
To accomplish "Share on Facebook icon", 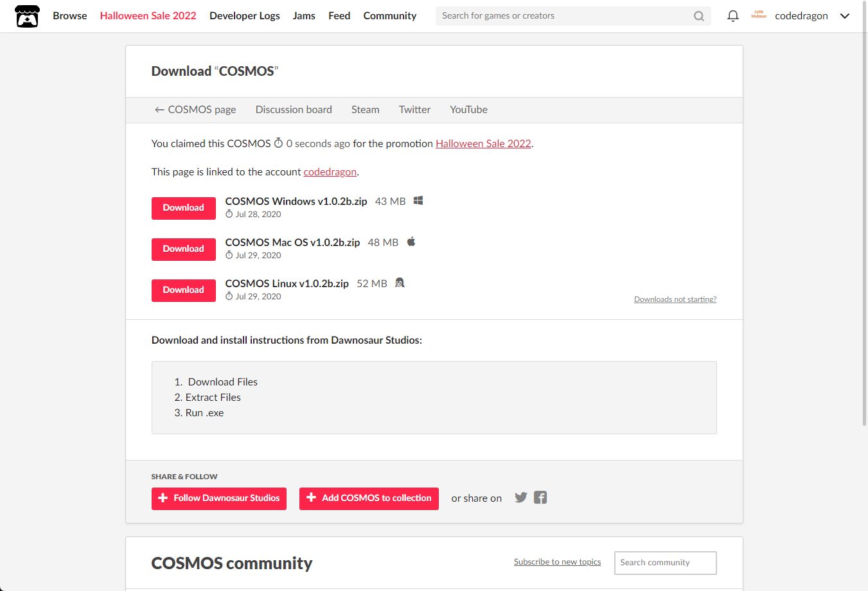I will point(540,497).
